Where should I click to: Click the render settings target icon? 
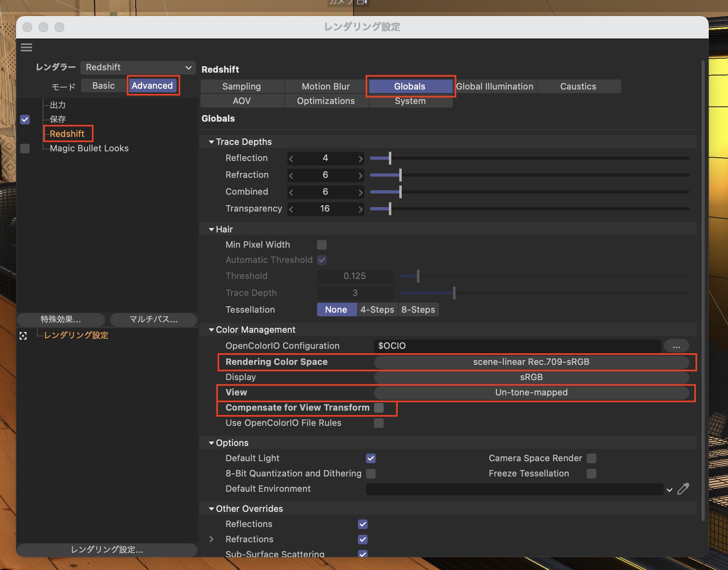click(23, 336)
